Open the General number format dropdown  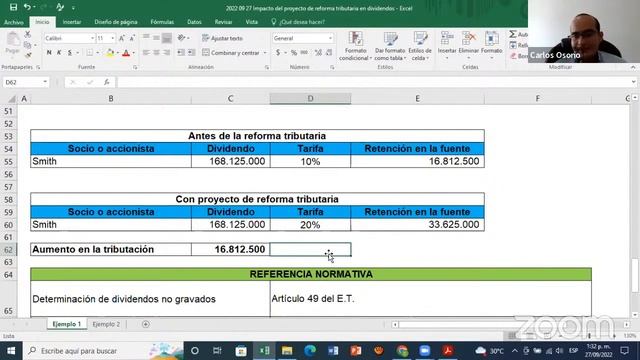[330, 38]
